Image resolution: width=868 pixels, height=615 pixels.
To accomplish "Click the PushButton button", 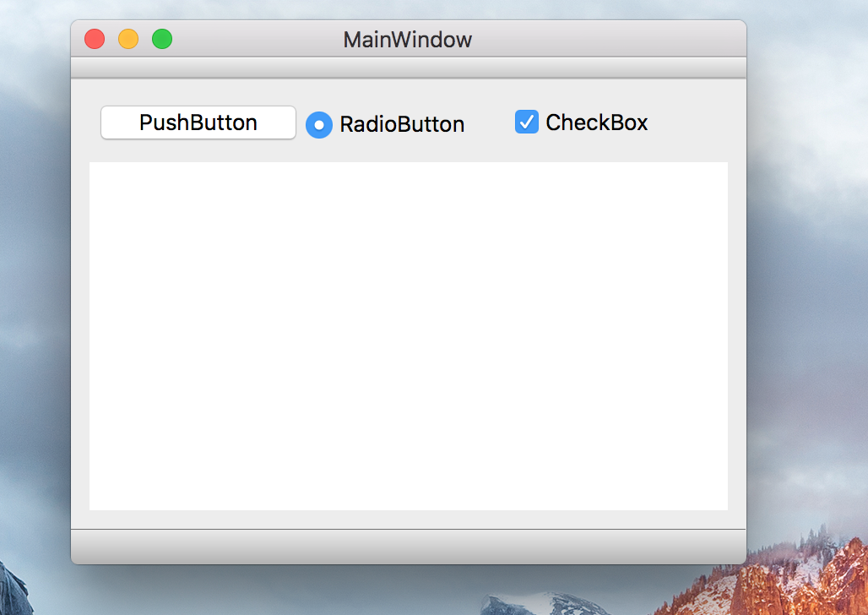I will tap(198, 122).
